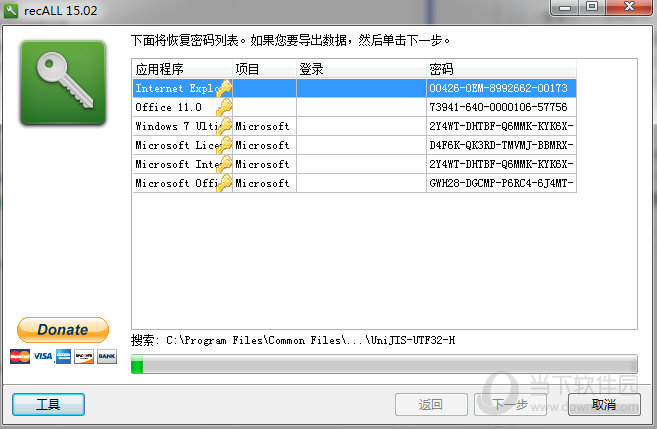
Task: Sort by the 应用程序 column header
Action: (x=182, y=69)
